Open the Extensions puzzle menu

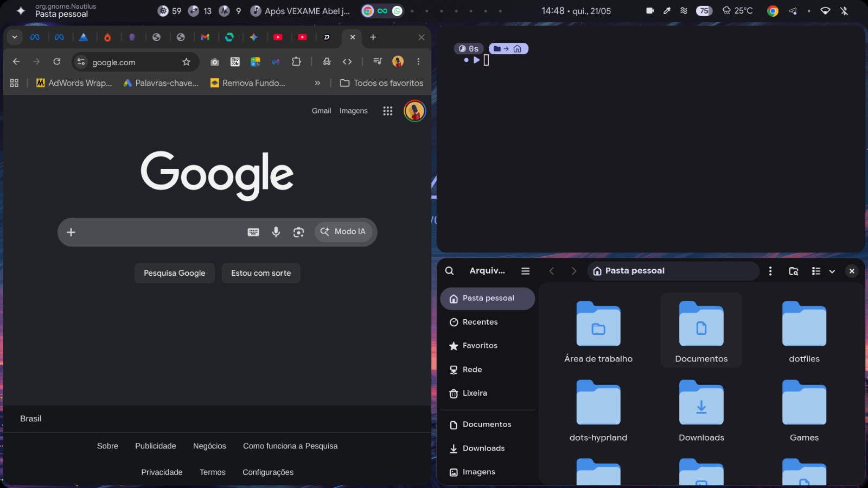click(x=296, y=62)
